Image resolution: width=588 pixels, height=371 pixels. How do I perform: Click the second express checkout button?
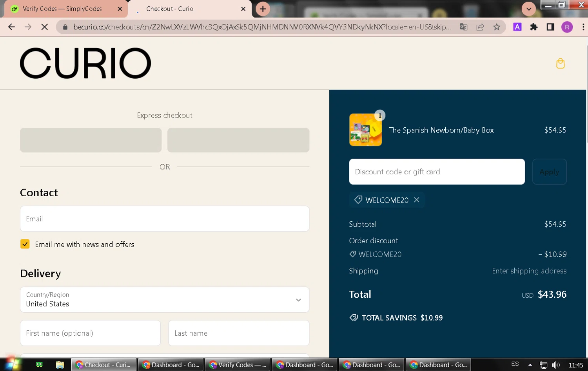pyautogui.click(x=238, y=140)
